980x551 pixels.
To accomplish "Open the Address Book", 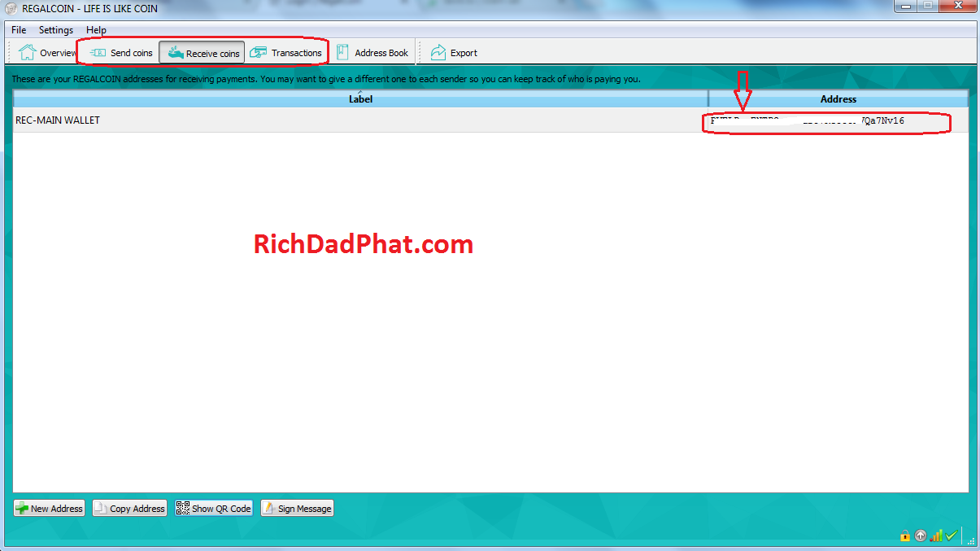I will [371, 53].
